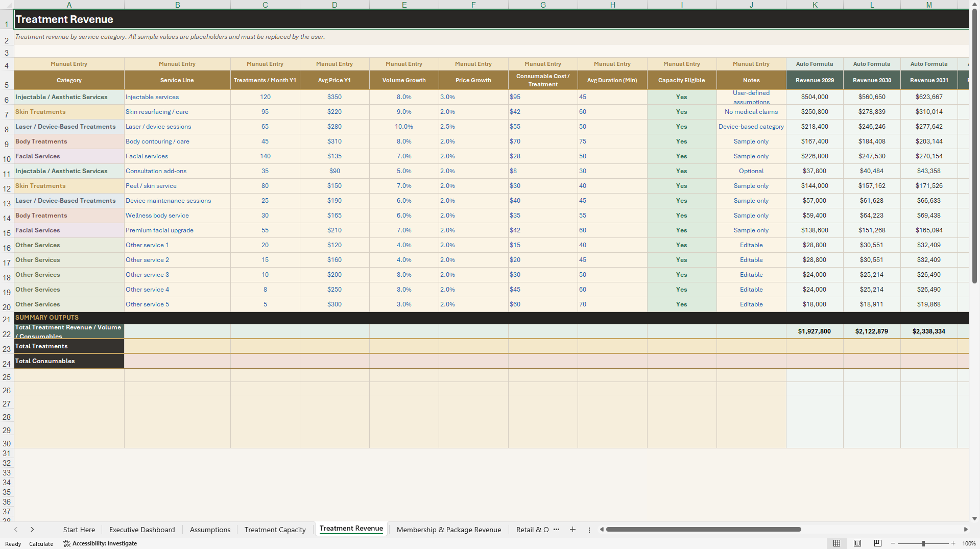Open Membership & Package Revenue sheet

pos(449,530)
